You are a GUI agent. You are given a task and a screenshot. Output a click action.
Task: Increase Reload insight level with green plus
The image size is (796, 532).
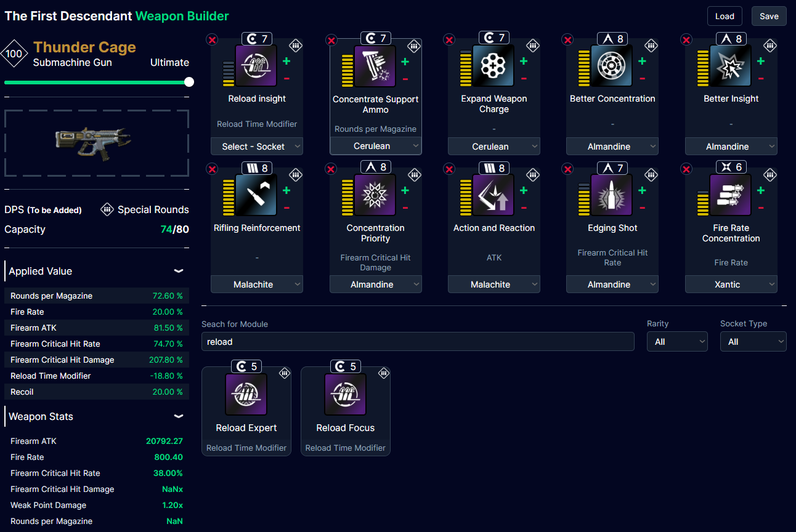[286, 61]
